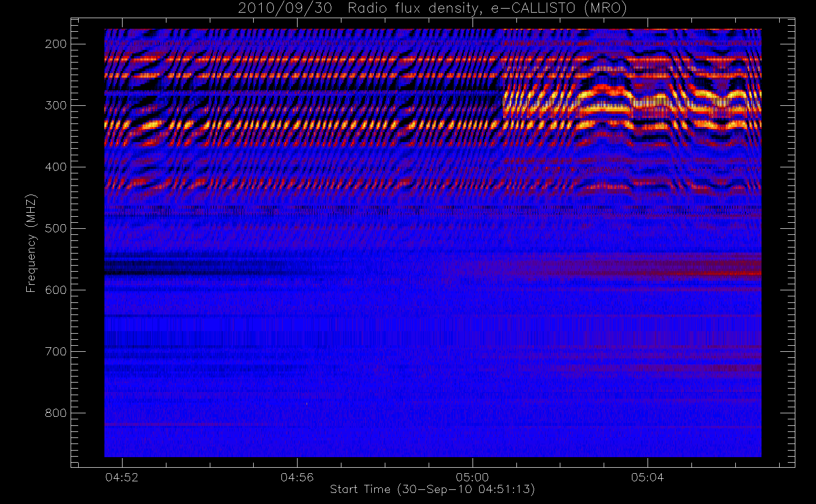
Task: Click the 05:00 time tick label
Action: coord(472,477)
